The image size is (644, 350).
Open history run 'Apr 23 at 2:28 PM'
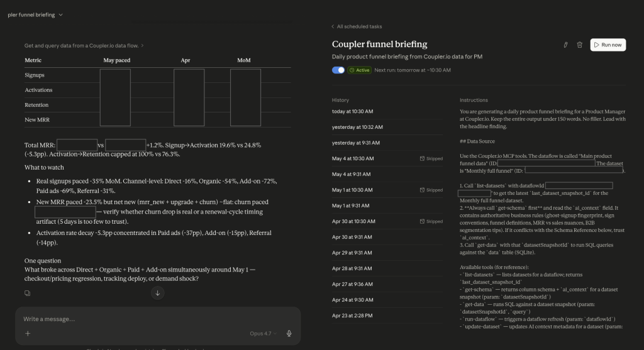pyautogui.click(x=387, y=315)
